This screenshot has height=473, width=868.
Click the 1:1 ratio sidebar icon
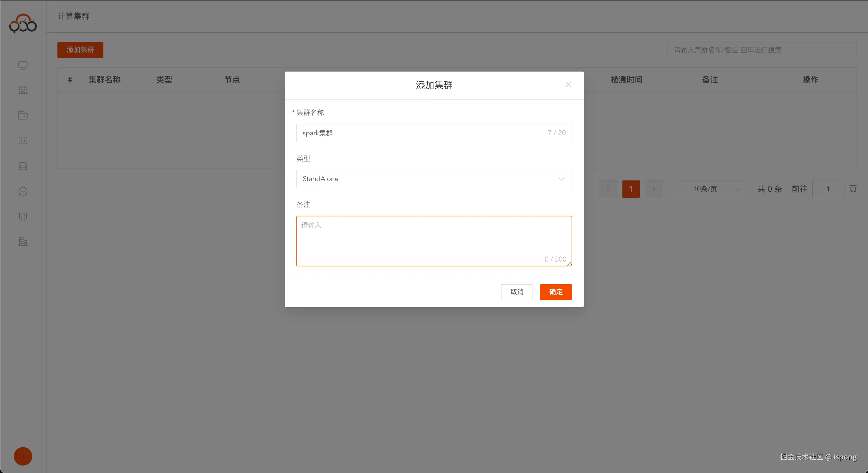pyautogui.click(x=23, y=141)
